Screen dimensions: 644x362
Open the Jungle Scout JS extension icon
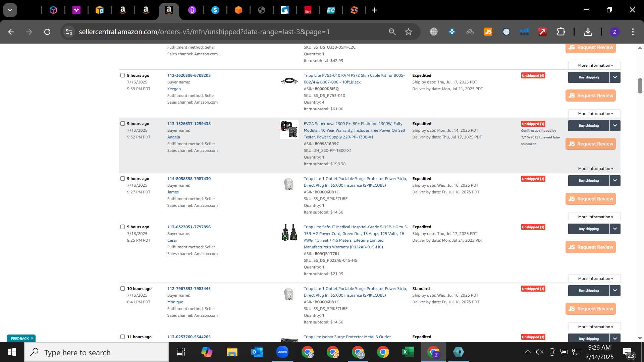(488, 32)
